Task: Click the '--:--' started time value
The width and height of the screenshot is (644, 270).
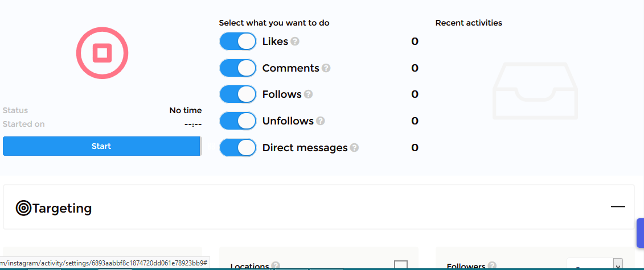Action: coord(193,124)
